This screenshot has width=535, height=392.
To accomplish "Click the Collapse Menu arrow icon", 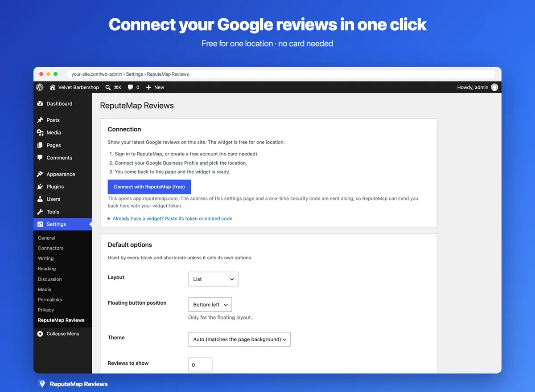I will (x=40, y=334).
